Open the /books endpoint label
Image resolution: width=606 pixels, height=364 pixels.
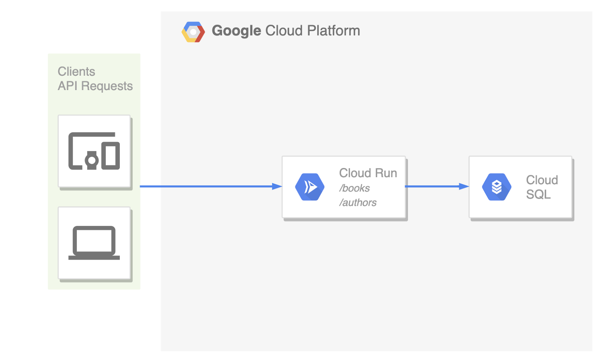point(355,188)
